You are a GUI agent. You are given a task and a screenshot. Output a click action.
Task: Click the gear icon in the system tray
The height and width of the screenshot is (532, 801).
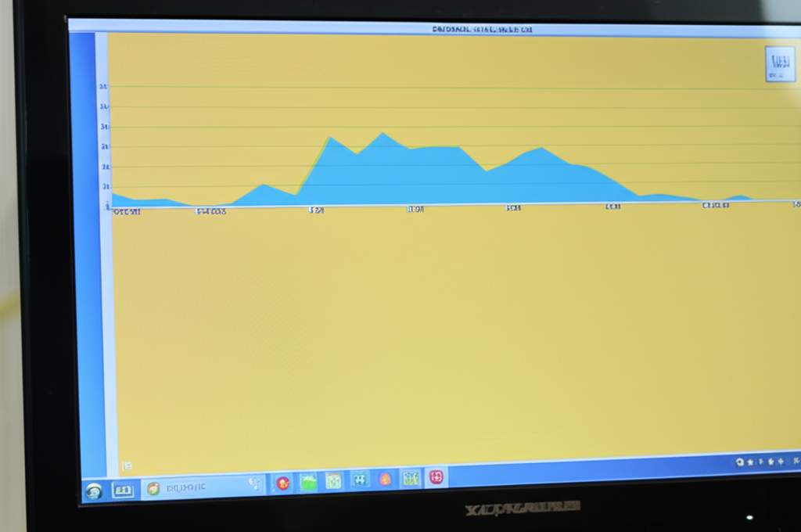click(740, 462)
